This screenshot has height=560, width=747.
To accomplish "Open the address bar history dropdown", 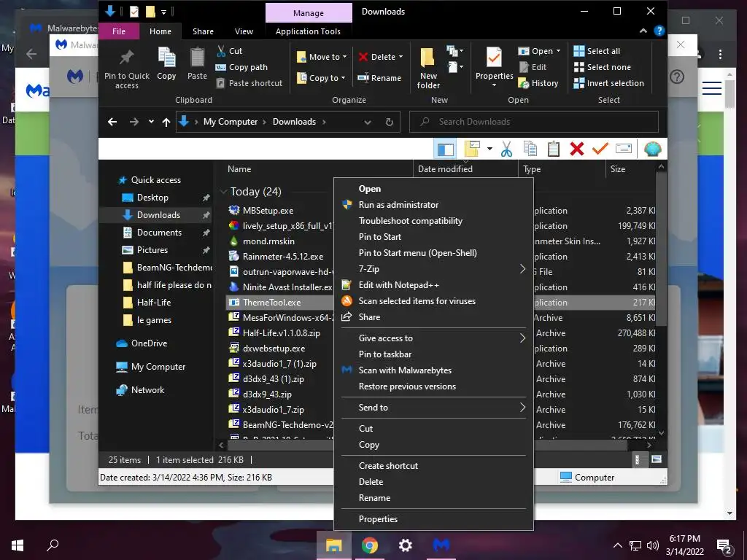I will point(368,122).
